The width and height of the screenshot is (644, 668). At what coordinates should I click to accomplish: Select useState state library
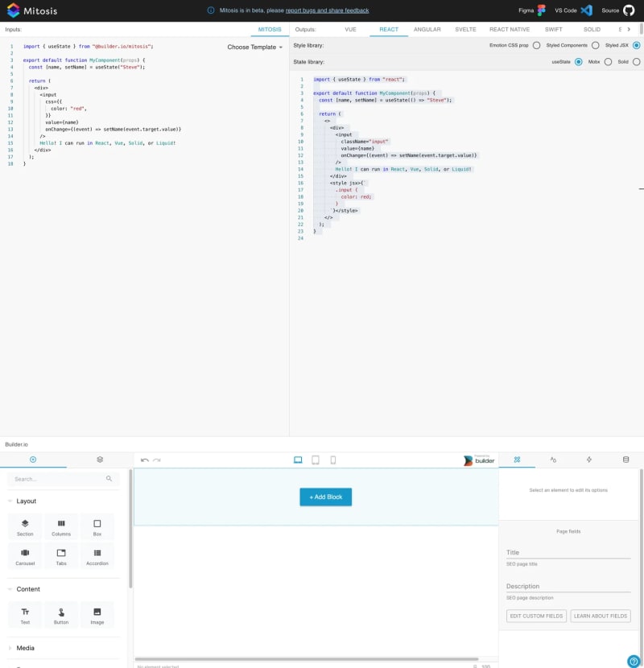pos(578,62)
